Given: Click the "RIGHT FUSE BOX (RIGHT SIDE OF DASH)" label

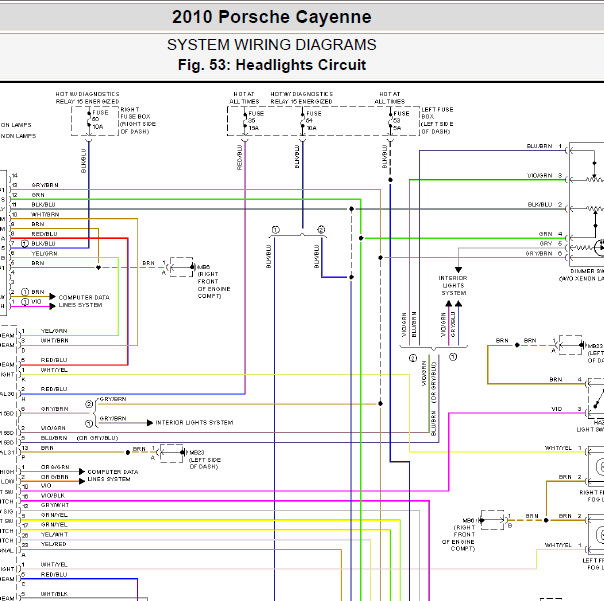Looking at the screenshot, I should (138, 121).
